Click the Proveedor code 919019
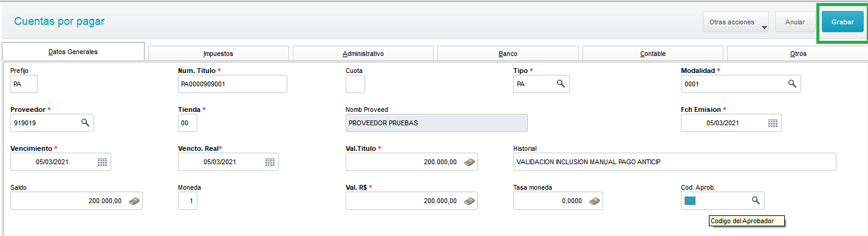Viewport: 868px width, 236px height. [x=25, y=123]
